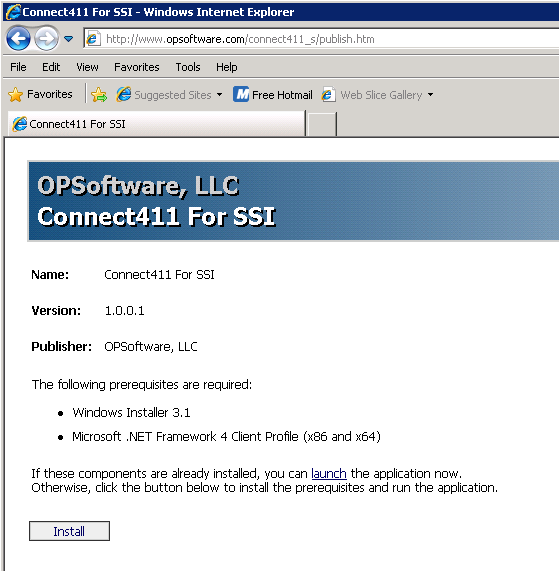Click the Back navigation arrow button
Screen dimensions: 559x571
(x=18, y=38)
